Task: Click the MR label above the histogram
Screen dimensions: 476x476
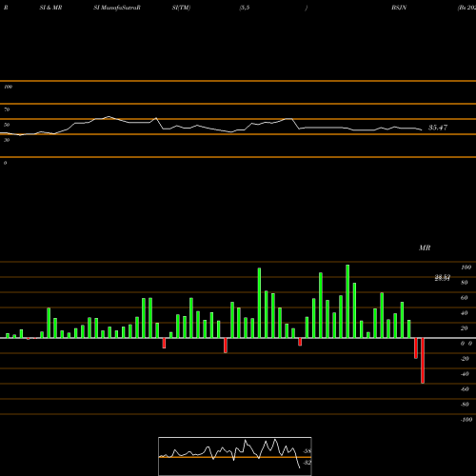Action: (425, 248)
